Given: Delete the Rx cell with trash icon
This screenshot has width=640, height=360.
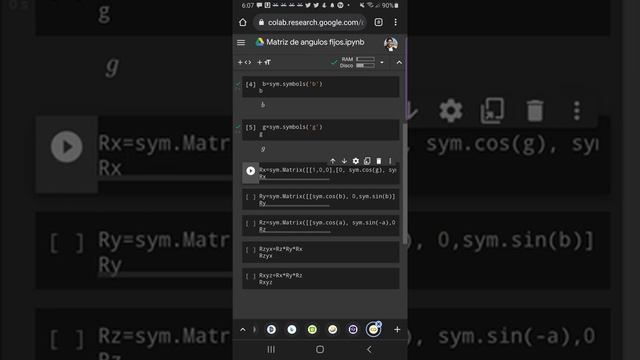Looking at the screenshot, I should pyautogui.click(x=379, y=161).
